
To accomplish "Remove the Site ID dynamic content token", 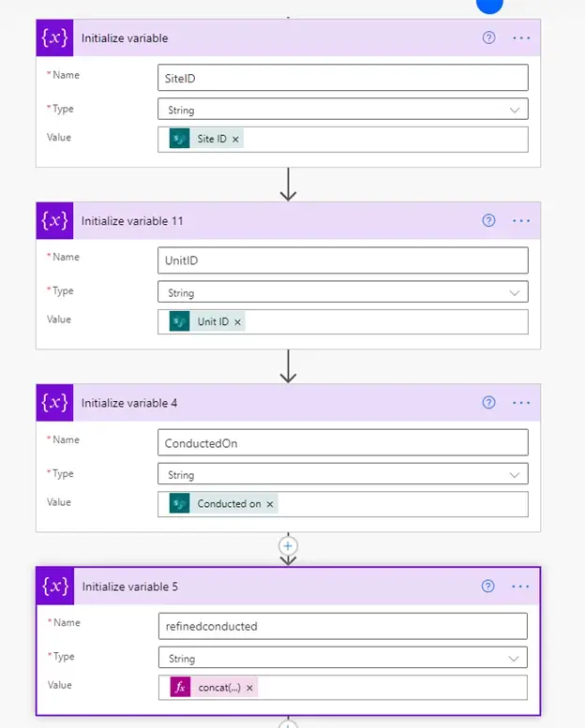I will tap(235, 140).
